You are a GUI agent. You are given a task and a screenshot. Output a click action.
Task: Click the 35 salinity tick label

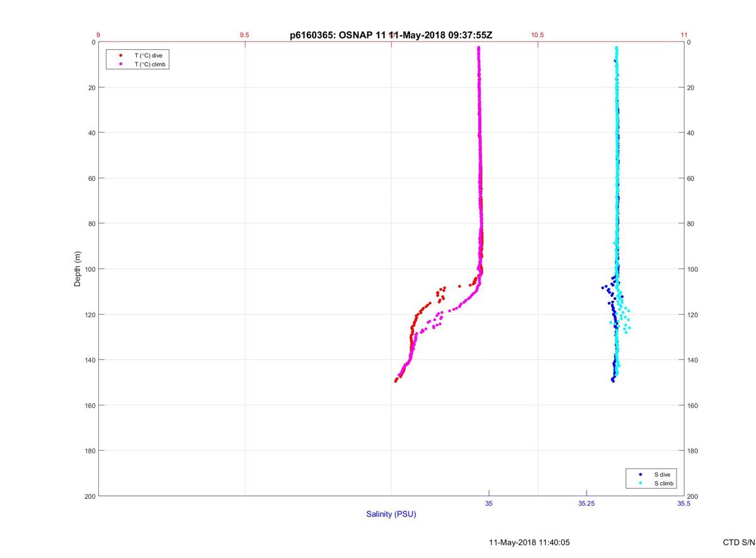point(489,503)
